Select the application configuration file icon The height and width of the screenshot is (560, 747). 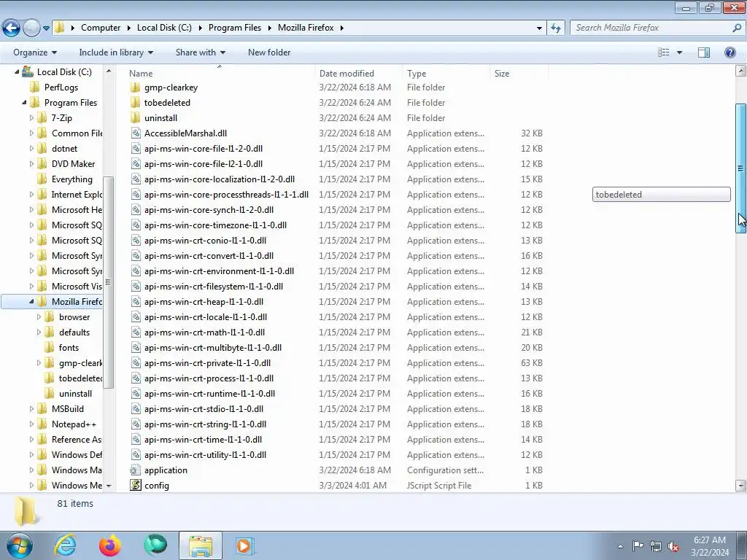(135, 470)
